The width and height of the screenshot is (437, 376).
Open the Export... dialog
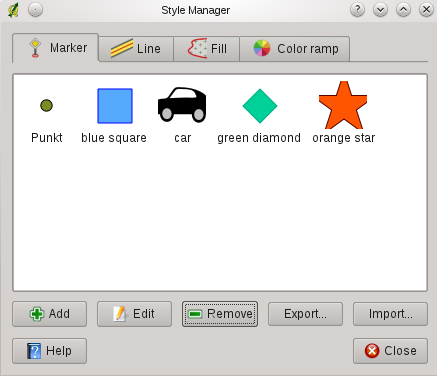(305, 314)
